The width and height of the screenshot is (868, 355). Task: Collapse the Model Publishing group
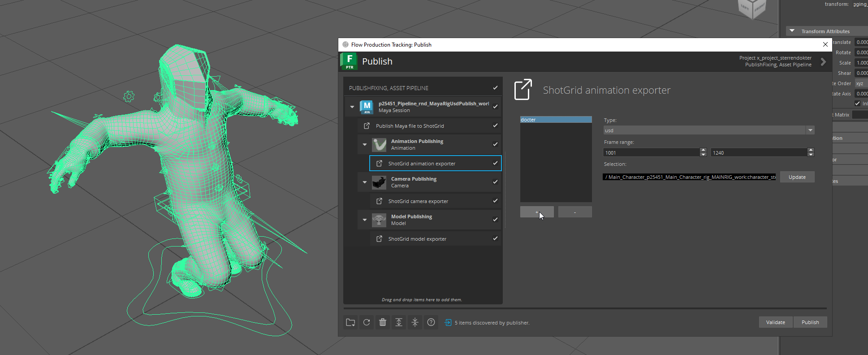(x=365, y=220)
